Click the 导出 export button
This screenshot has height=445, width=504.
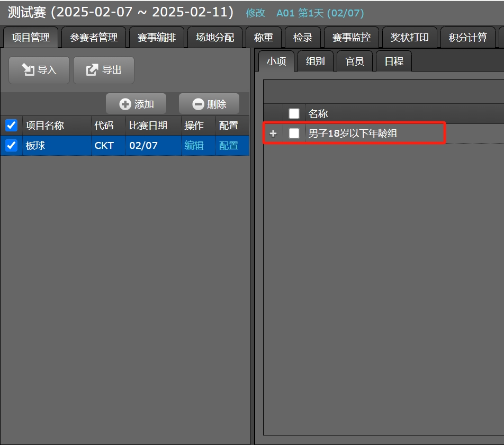[x=103, y=70]
